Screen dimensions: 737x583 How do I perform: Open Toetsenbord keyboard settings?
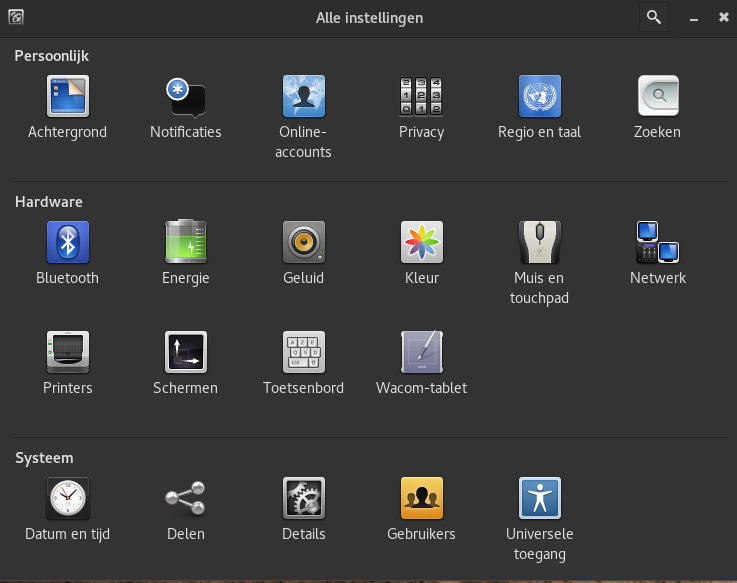304,363
